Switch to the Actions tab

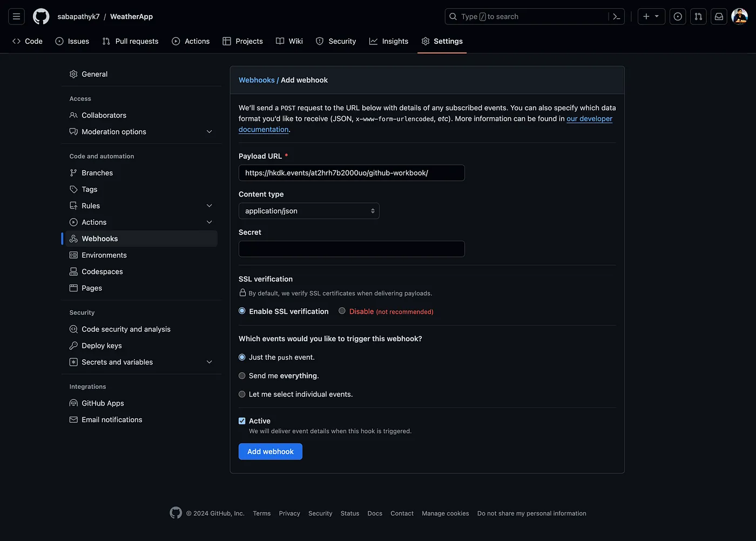pyautogui.click(x=191, y=41)
